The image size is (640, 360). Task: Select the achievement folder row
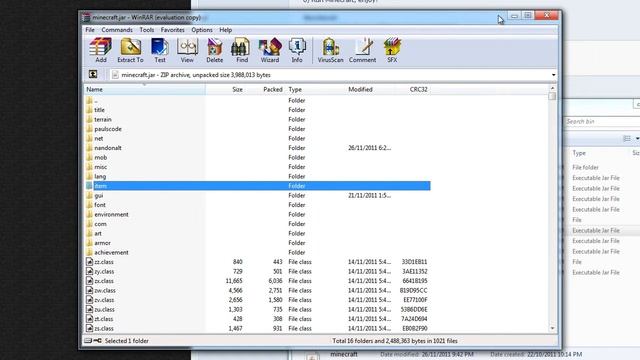(x=258, y=252)
